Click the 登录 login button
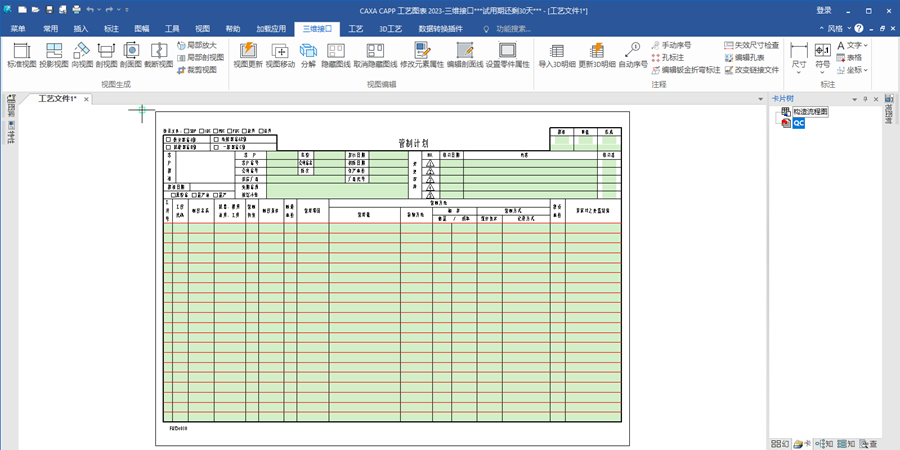The image size is (900, 450). click(x=824, y=10)
